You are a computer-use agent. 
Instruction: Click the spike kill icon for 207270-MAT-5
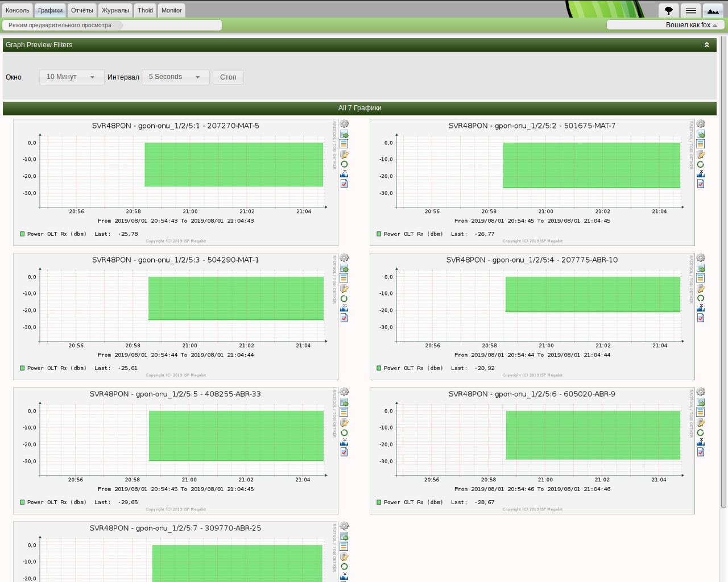tap(344, 174)
